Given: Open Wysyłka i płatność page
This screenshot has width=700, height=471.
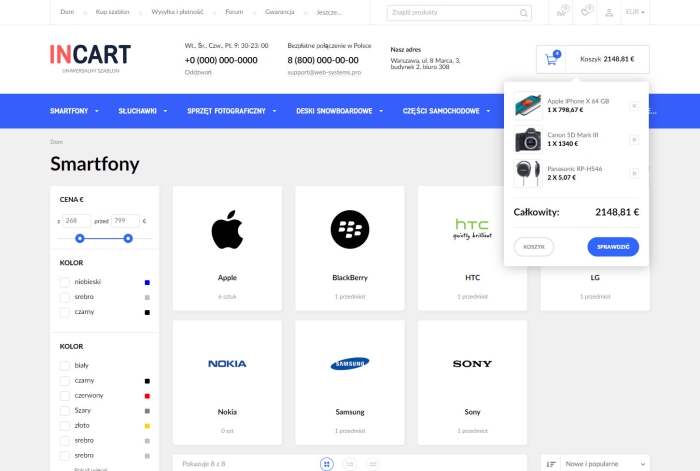Looking at the screenshot, I should tap(177, 12).
